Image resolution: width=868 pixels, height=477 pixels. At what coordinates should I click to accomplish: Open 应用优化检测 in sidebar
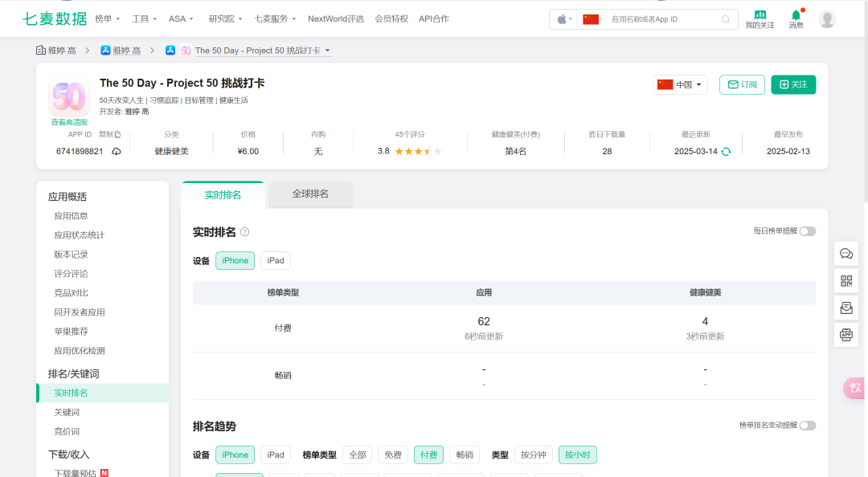click(79, 351)
